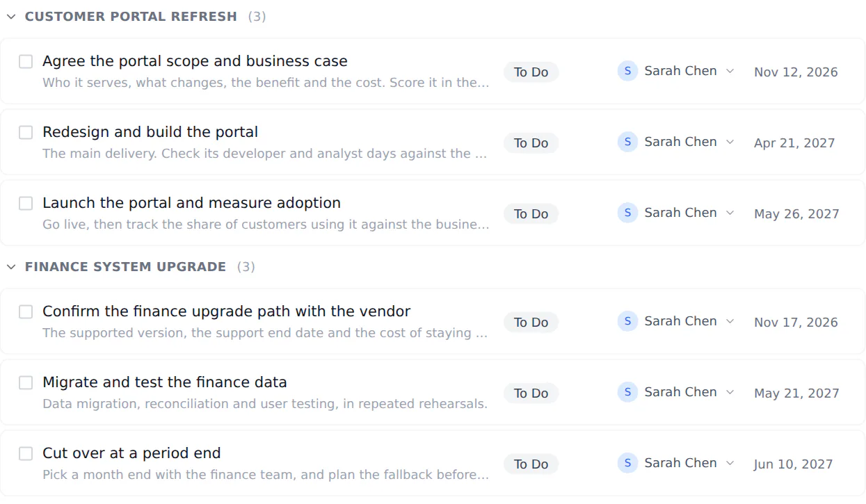Viewport: 866px width, 504px height.
Task: Change To Do status on portal scope task
Action: pyautogui.click(x=531, y=72)
